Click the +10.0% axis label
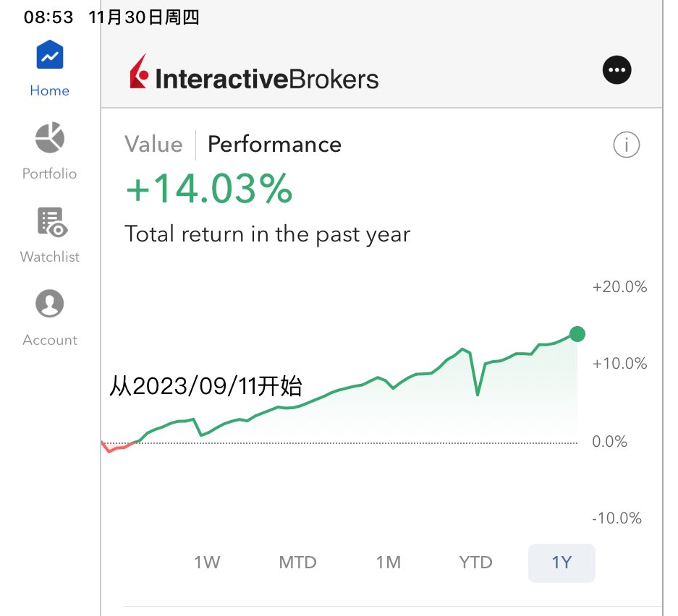678x616 pixels. [619, 363]
